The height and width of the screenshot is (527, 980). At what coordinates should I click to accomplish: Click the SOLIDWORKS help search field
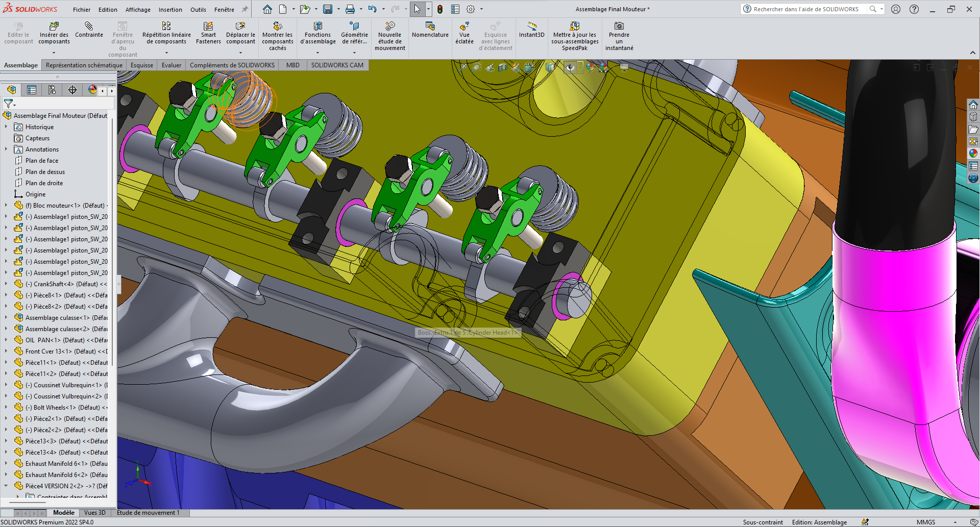tap(805, 9)
